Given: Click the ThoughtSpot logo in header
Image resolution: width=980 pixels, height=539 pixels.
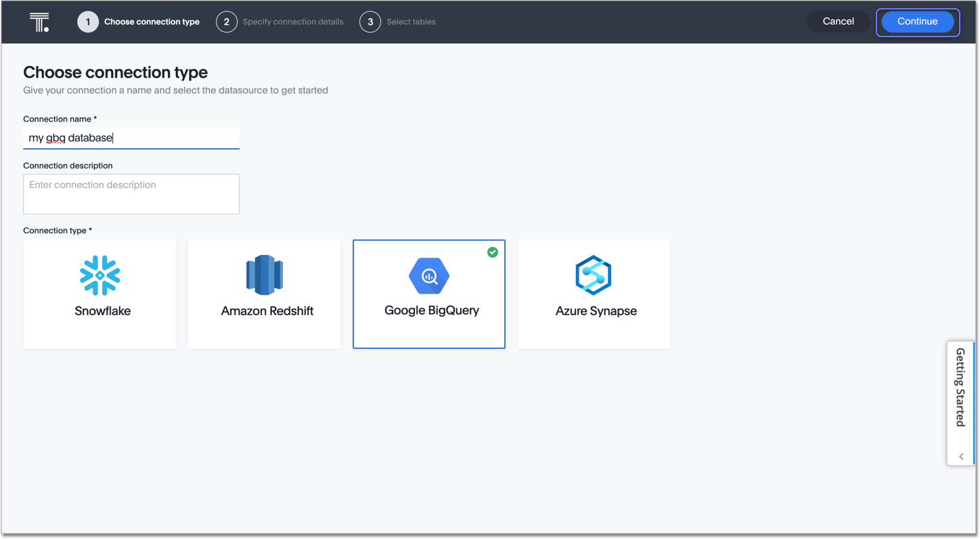Looking at the screenshot, I should point(39,22).
